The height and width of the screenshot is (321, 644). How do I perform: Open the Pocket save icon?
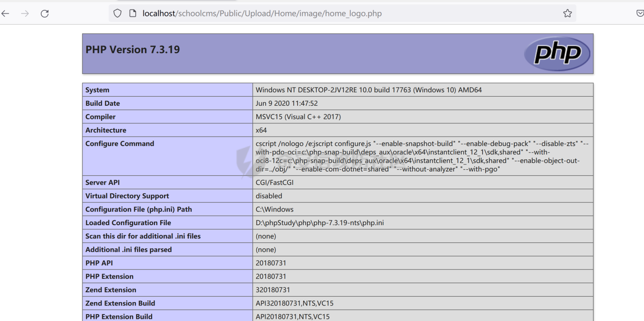[x=640, y=13]
